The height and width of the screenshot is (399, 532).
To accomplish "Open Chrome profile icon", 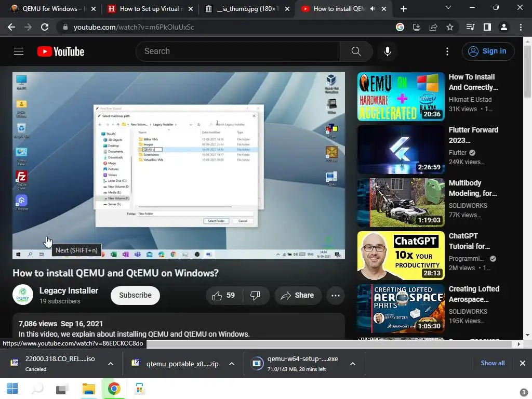I will click(x=504, y=27).
